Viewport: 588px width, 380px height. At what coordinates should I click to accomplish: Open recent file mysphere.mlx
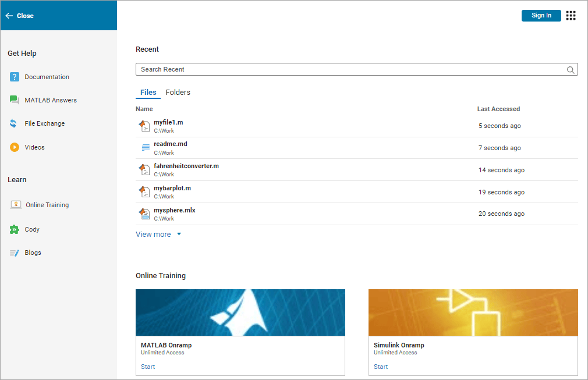pyautogui.click(x=175, y=210)
